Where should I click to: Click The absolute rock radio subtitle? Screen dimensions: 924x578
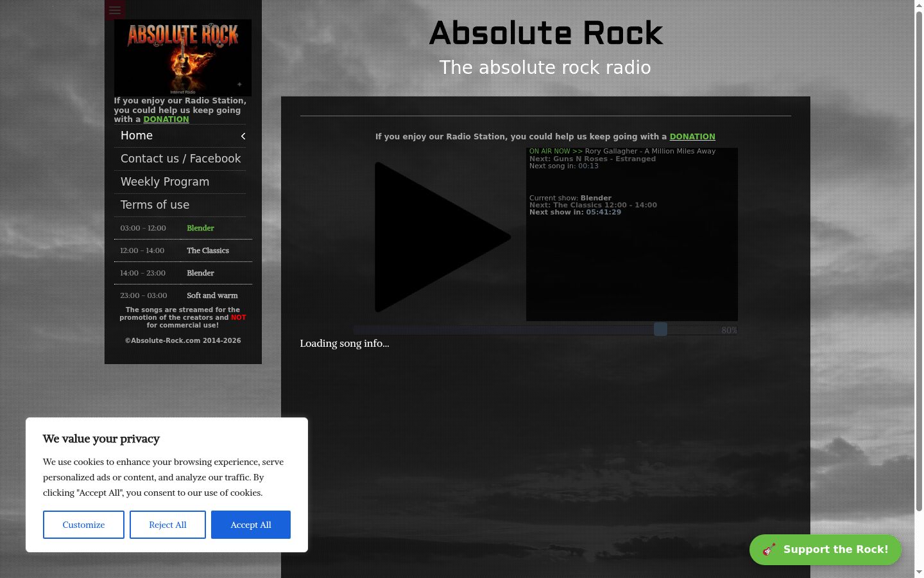(x=545, y=67)
